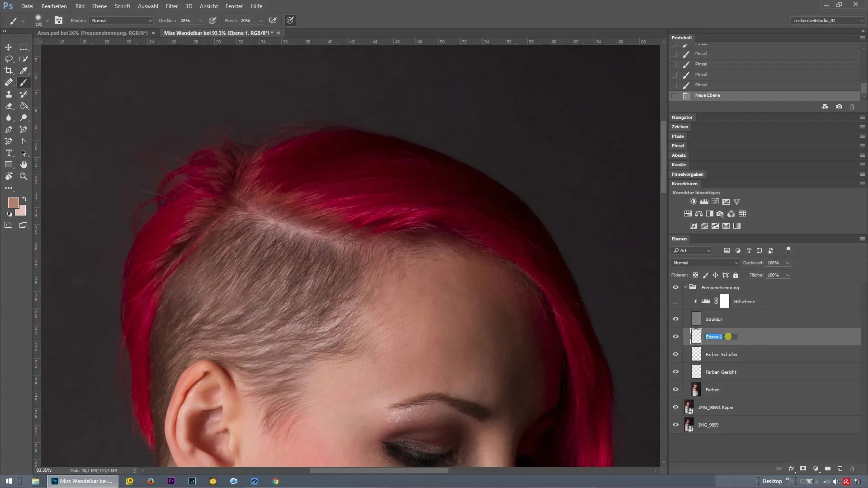Open the Filter menu

pos(172,6)
